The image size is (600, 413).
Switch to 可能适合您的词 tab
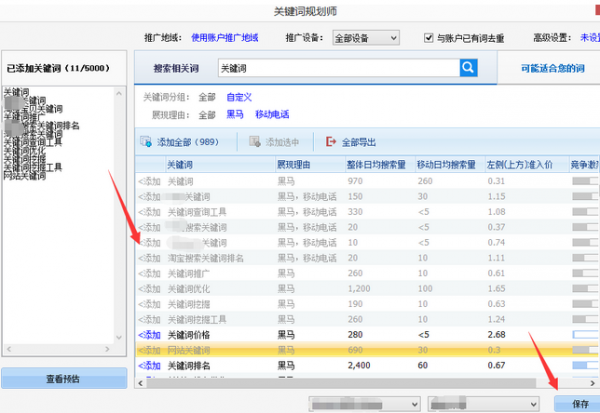click(550, 68)
